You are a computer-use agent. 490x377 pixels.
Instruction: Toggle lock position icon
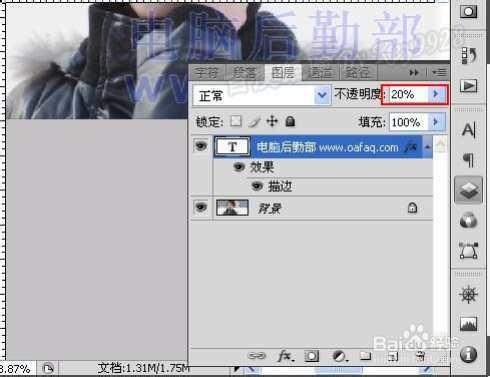[272, 121]
